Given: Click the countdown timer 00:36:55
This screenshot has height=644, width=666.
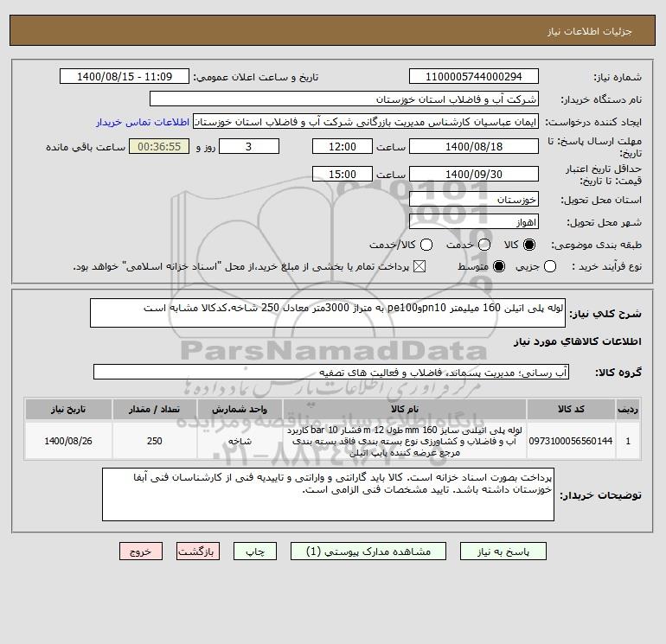Looking at the screenshot, I should pos(159,146).
